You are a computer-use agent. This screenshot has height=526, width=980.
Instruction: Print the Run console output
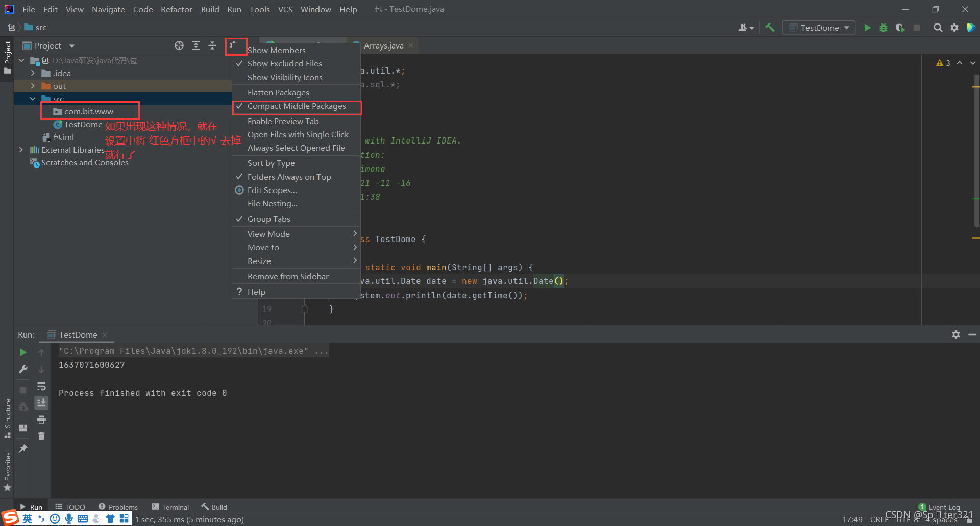pos(41,419)
